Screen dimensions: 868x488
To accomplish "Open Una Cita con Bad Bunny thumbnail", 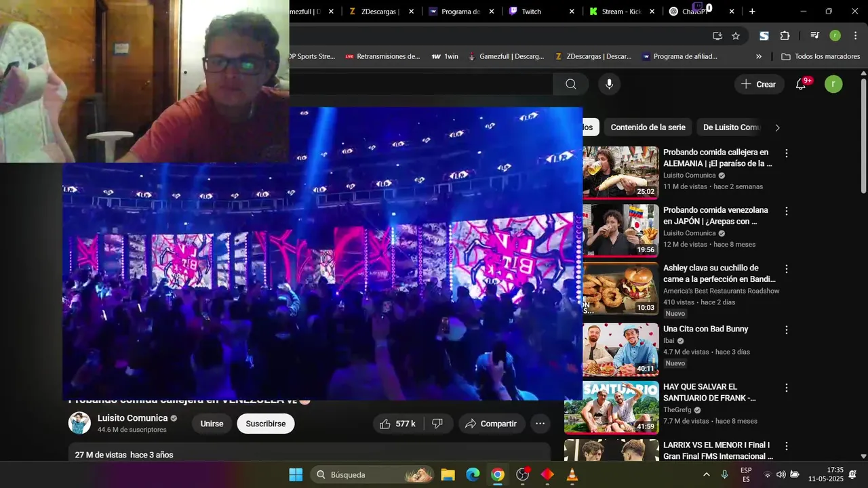I will (620, 349).
